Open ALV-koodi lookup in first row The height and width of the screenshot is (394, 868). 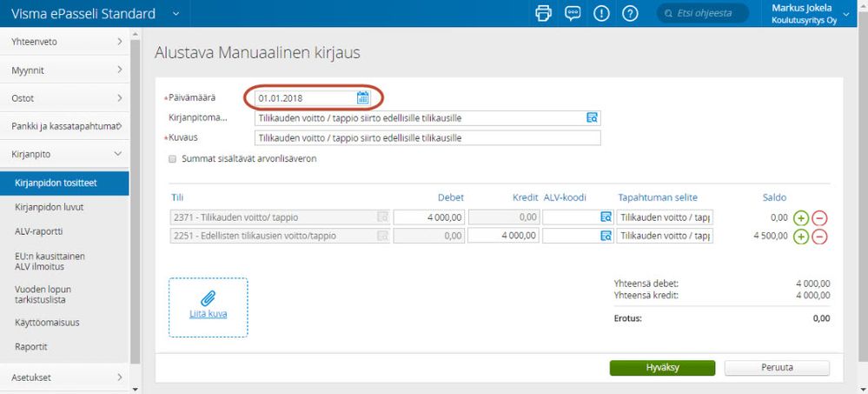click(606, 217)
